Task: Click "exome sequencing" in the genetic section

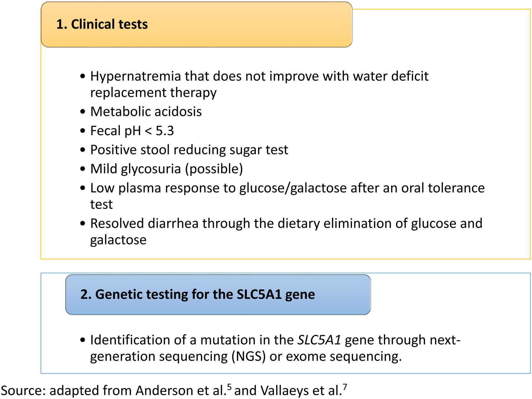Action: [x=343, y=356]
